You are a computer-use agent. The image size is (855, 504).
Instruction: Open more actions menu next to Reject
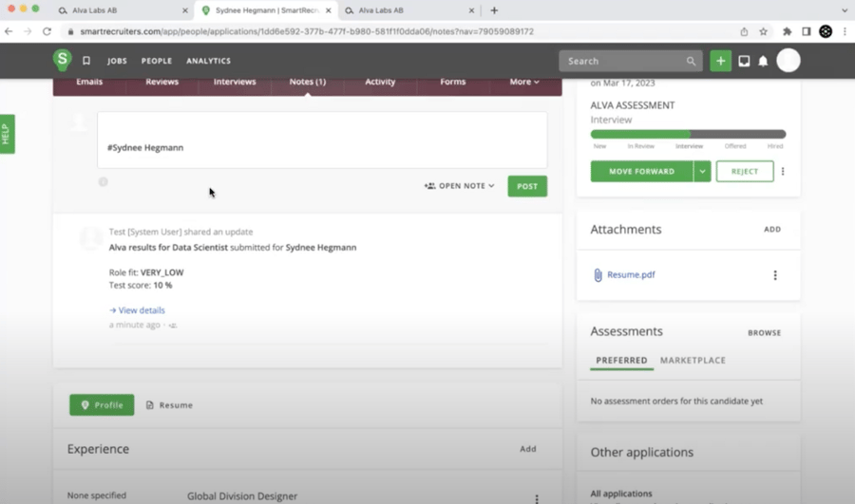(783, 171)
